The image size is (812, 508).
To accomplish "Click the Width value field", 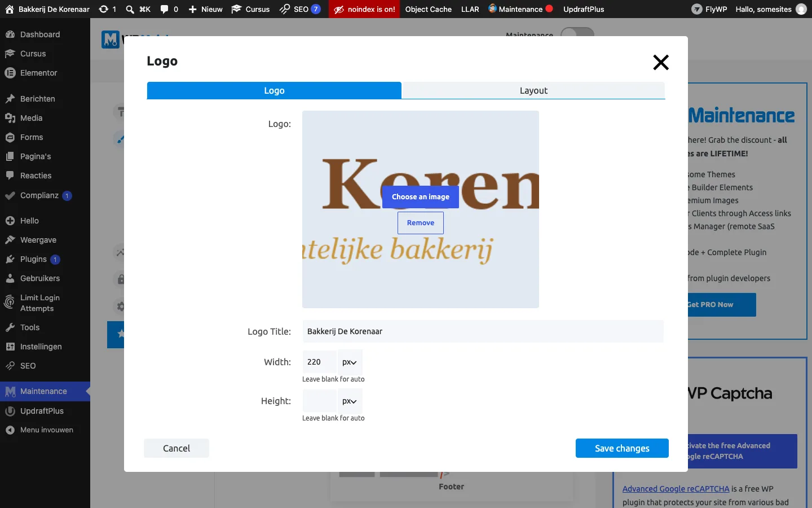I will click(x=320, y=362).
